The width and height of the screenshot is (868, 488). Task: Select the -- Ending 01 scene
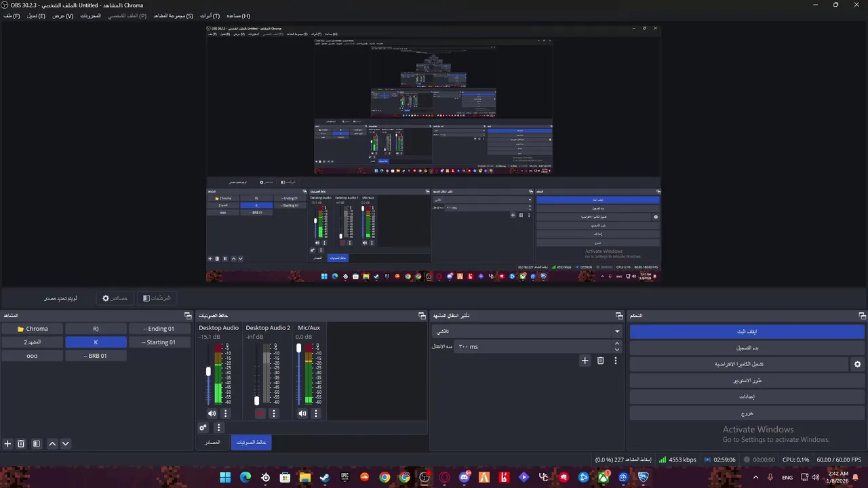point(159,329)
